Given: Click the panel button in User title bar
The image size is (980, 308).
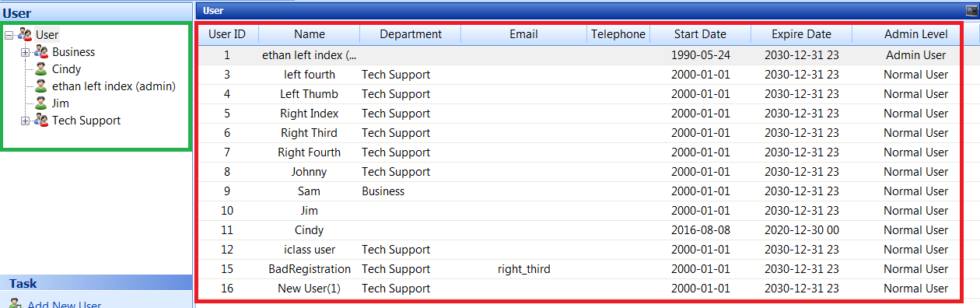Looking at the screenshot, I should [x=971, y=10].
